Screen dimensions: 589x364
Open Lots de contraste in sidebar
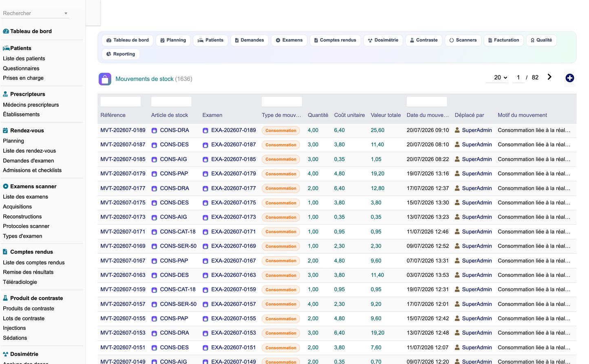(x=24, y=318)
